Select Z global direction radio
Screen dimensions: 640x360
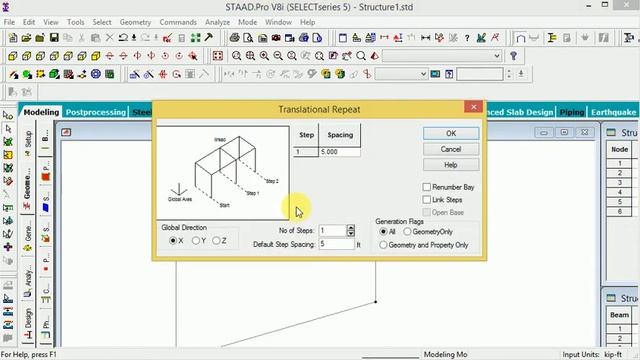216,241
